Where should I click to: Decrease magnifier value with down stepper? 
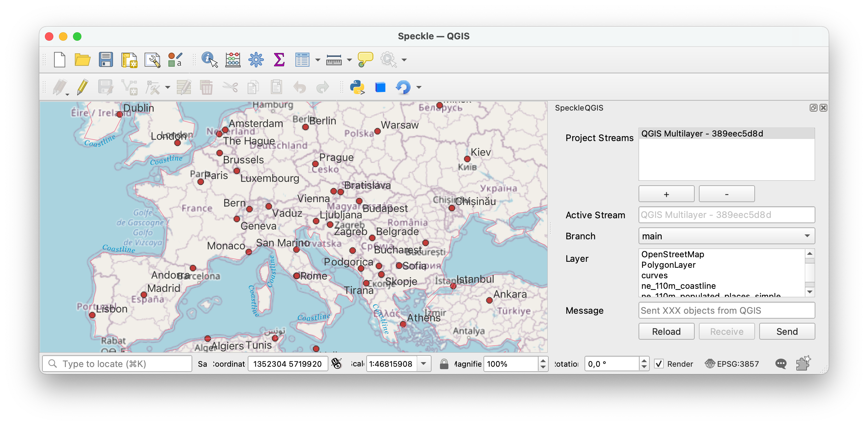click(x=543, y=367)
